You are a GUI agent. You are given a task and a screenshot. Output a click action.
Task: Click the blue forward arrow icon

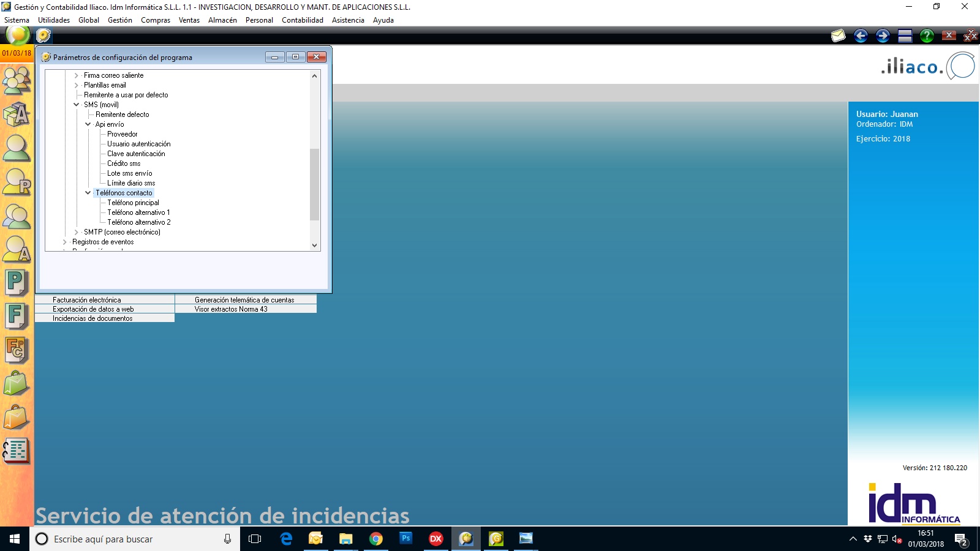(x=883, y=36)
